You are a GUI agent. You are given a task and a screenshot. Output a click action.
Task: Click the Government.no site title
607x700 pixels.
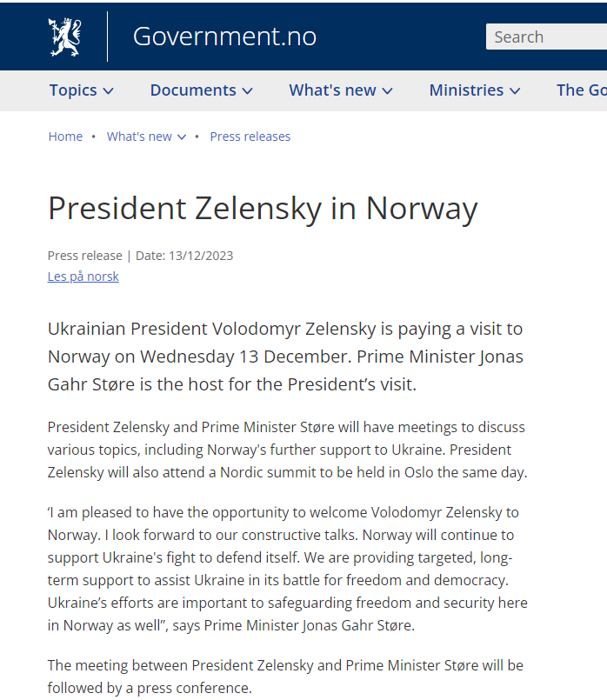(224, 37)
